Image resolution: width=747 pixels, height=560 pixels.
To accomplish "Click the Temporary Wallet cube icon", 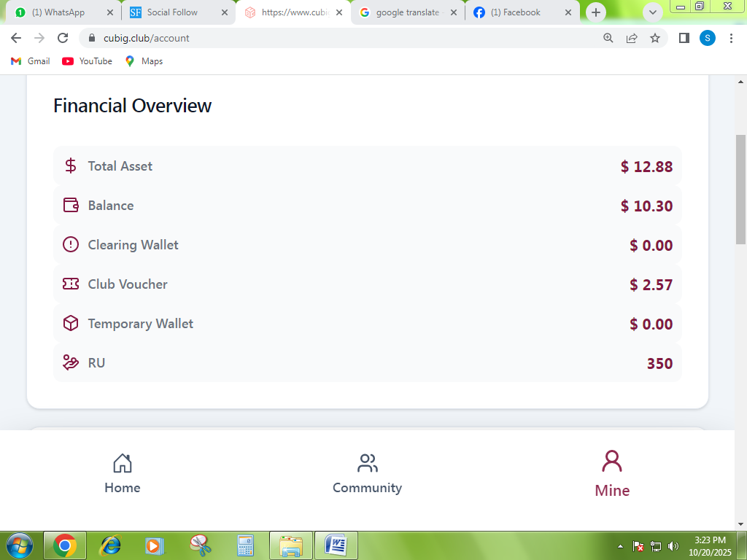I will [71, 324].
